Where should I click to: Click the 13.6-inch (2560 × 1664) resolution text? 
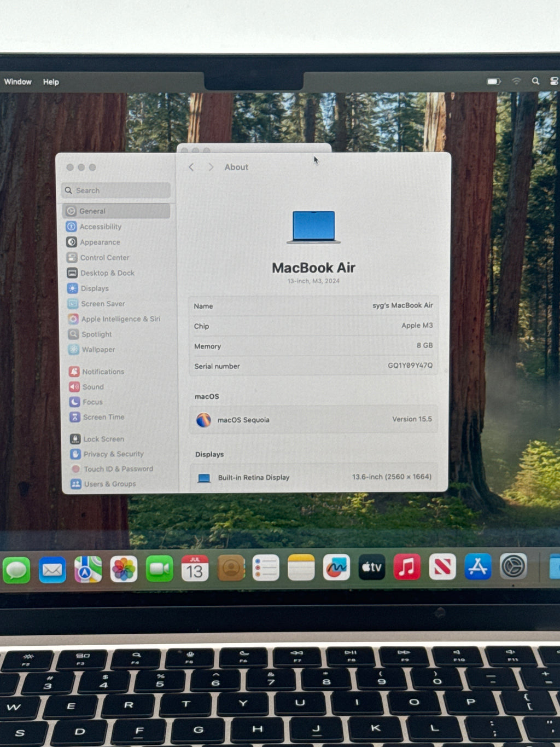392,477
